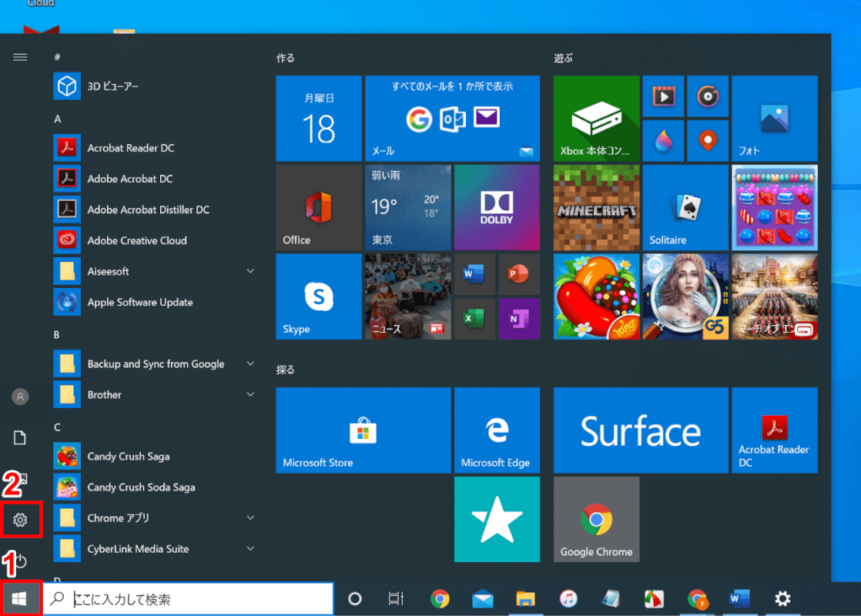This screenshot has height=616, width=861.
Task: Open Adobe Acrobat DC in app list
Action: click(x=154, y=179)
